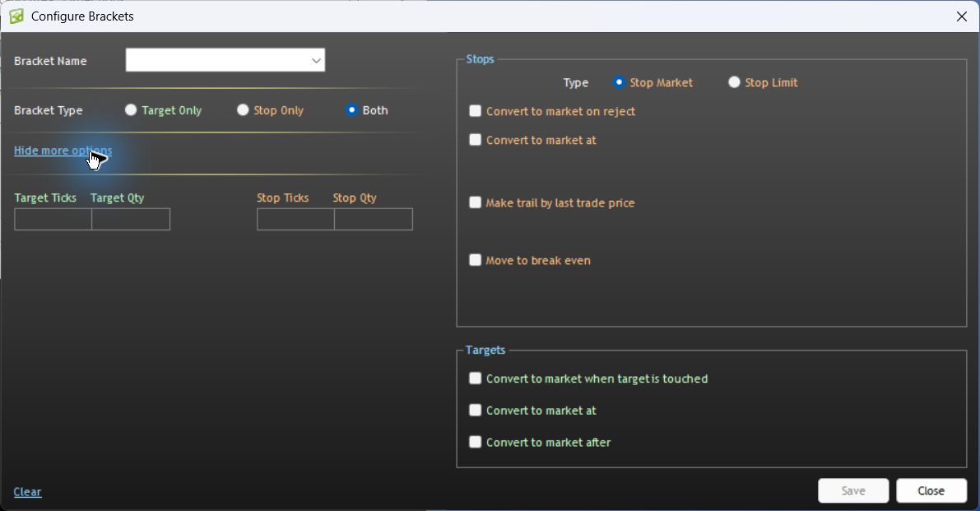Enable Move to break even
980x511 pixels.
475,260
